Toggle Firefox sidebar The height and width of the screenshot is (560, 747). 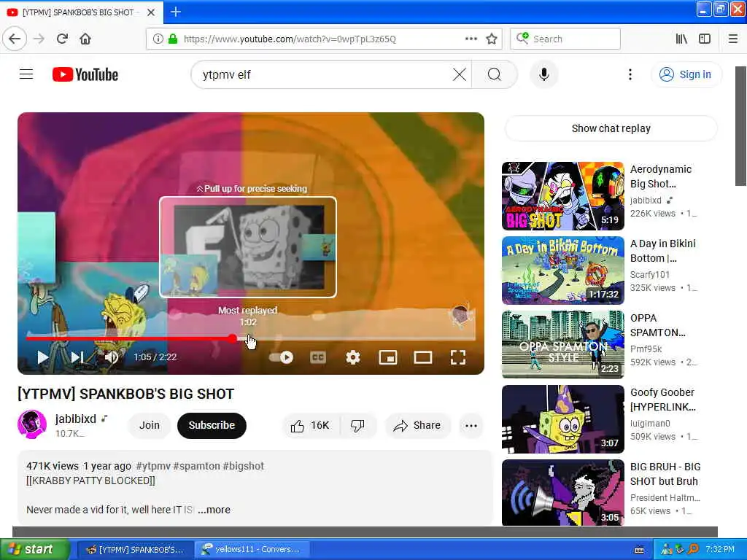pos(705,39)
